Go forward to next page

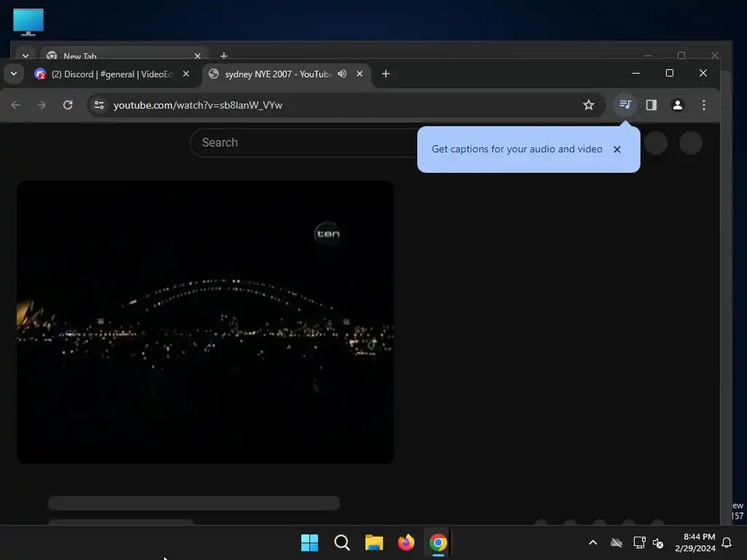[x=42, y=105]
